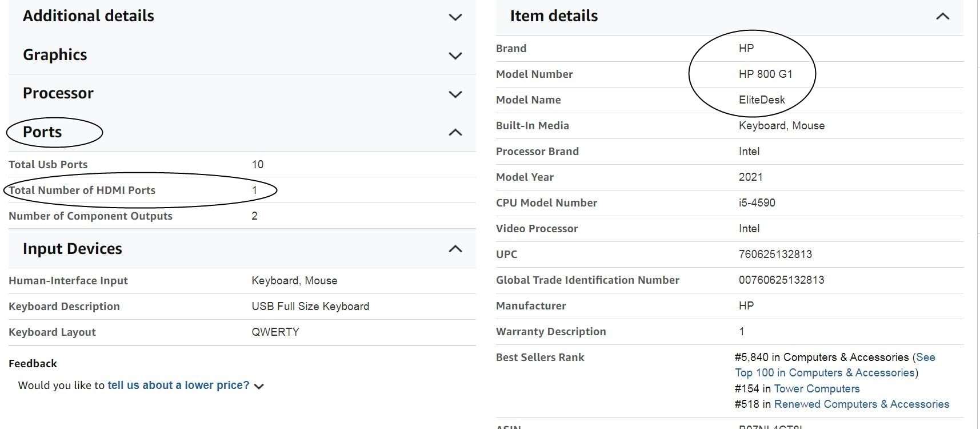Open the lower price feedback chevron

pos(259,387)
